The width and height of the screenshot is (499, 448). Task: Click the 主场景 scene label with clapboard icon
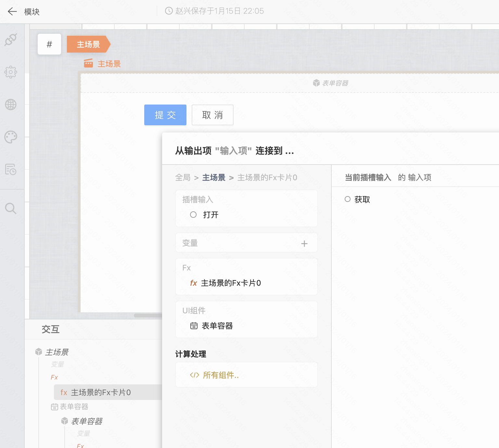coord(102,64)
